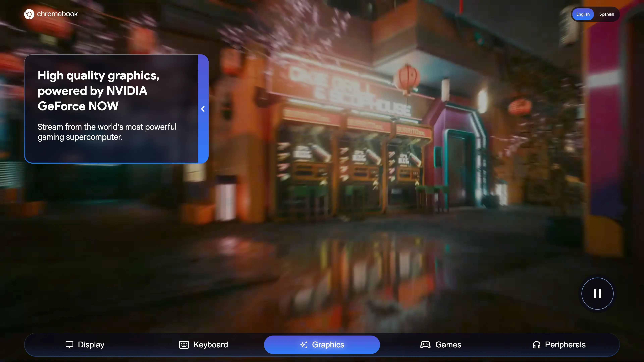Click the keyboard icon in bottom bar

pyautogui.click(x=184, y=345)
